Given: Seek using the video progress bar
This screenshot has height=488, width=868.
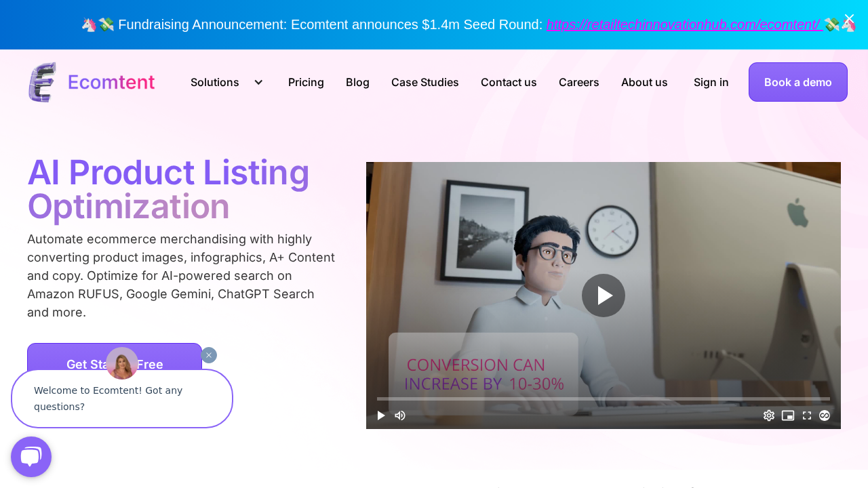Looking at the screenshot, I should coord(604,399).
